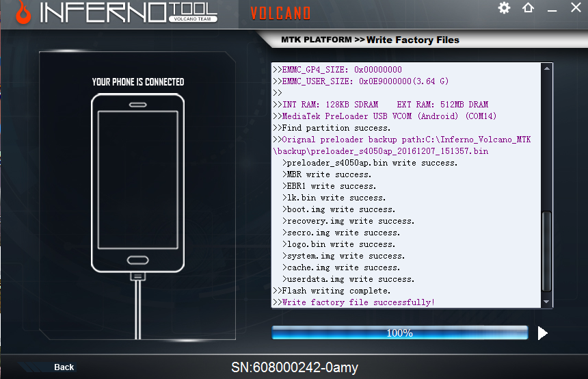Select 'recovery.img write success.' line
The height and width of the screenshot is (379, 588).
pos(349,221)
